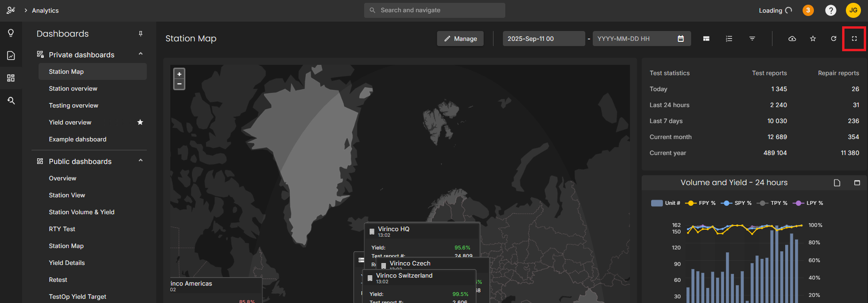Open the lightbulb sidebar icon
The height and width of the screenshot is (303, 868).
(x=11, y=33)
